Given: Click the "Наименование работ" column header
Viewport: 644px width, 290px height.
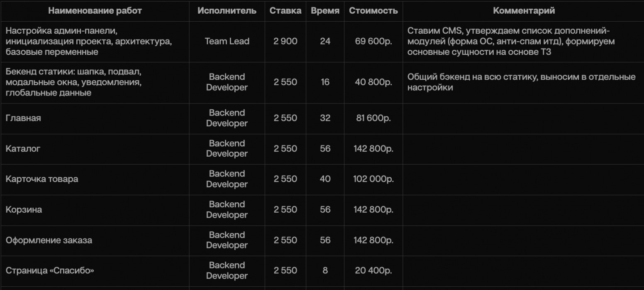Looking at the screenshot, I should click(95, 11).
